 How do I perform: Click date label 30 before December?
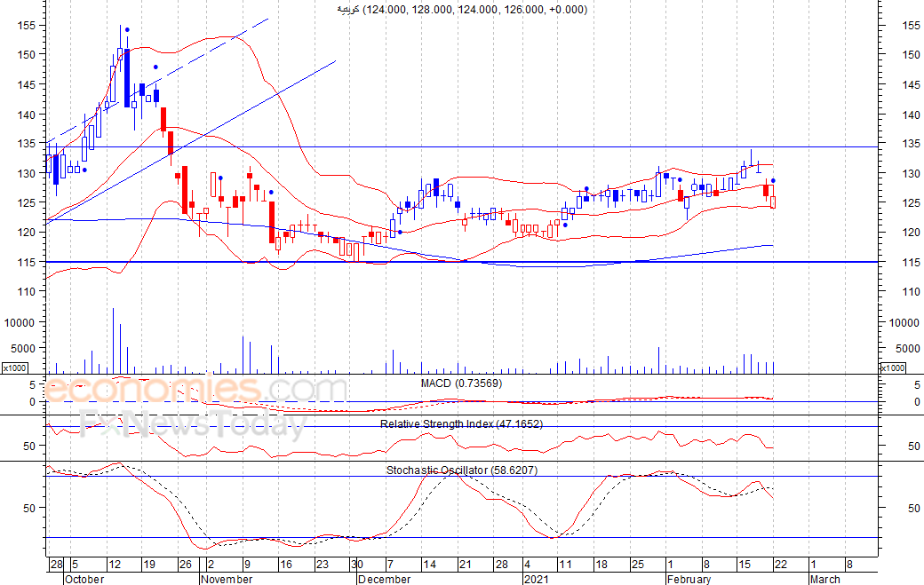point(357,565)
